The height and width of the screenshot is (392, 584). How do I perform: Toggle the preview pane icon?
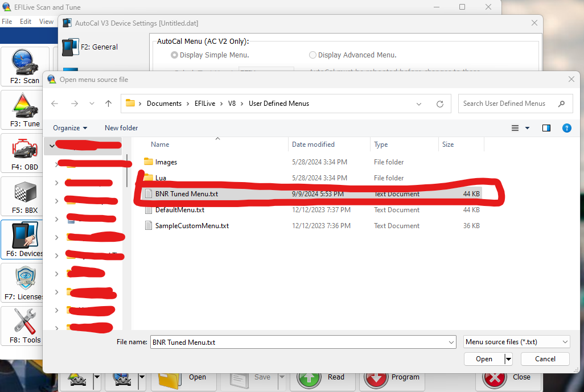(x=546, y=128)
